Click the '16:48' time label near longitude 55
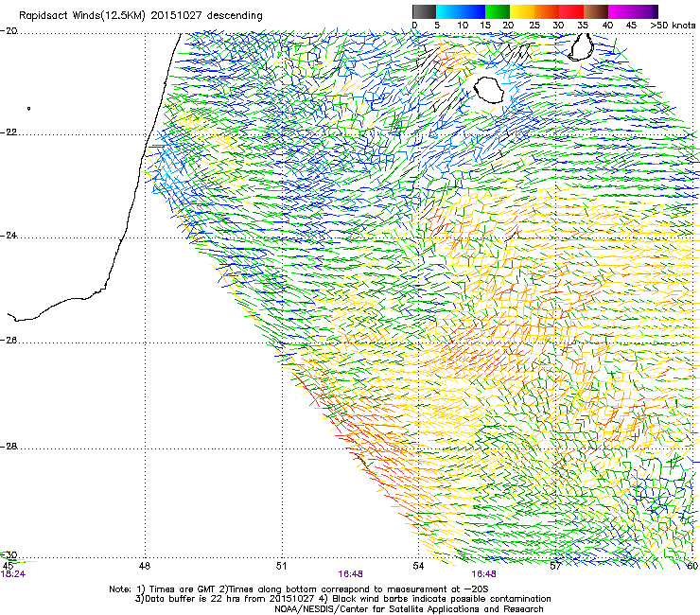 coord(484,574)
